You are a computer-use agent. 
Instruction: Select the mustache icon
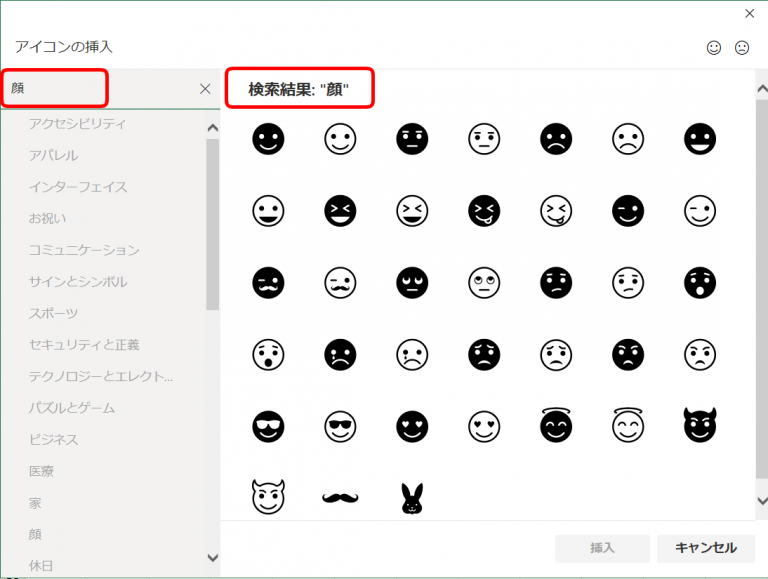point(340,497)
